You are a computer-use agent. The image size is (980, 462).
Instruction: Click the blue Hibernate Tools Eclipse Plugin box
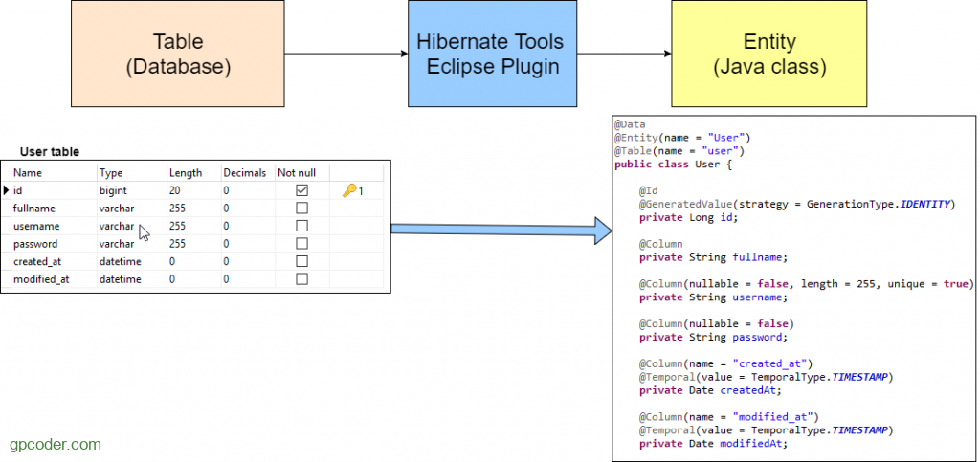click(492, 54)
